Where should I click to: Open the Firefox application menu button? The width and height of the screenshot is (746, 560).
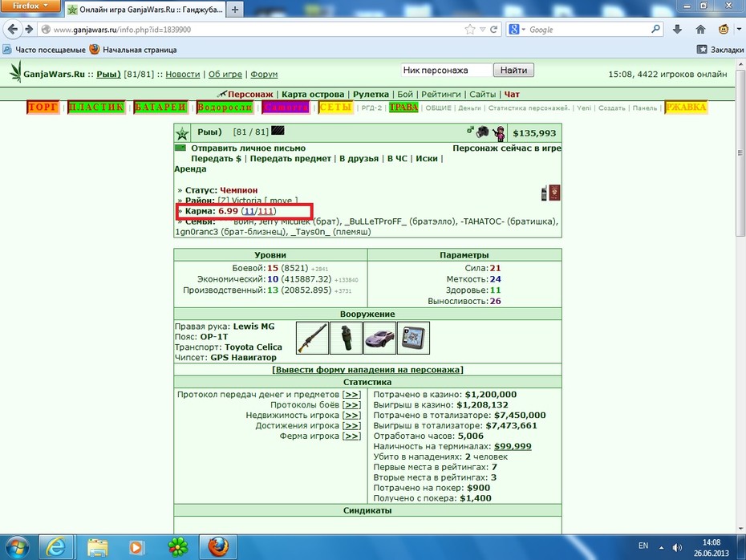click(x=30, y=6)
